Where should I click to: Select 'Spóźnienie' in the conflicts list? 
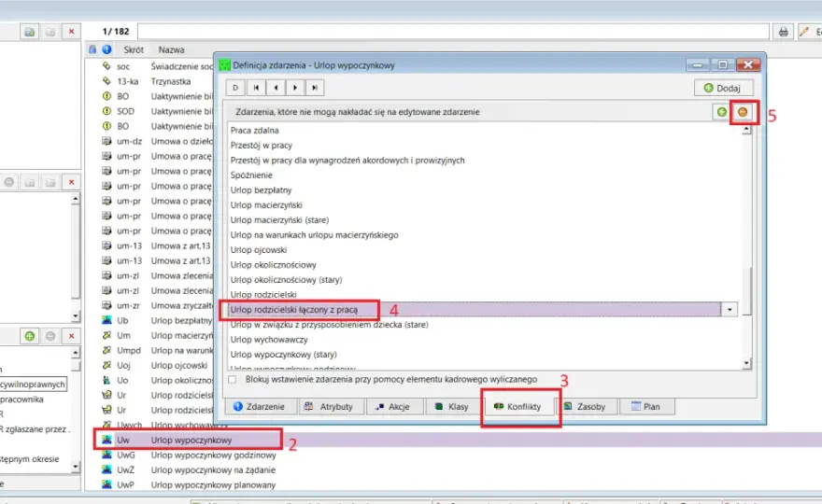coord(251,175)
